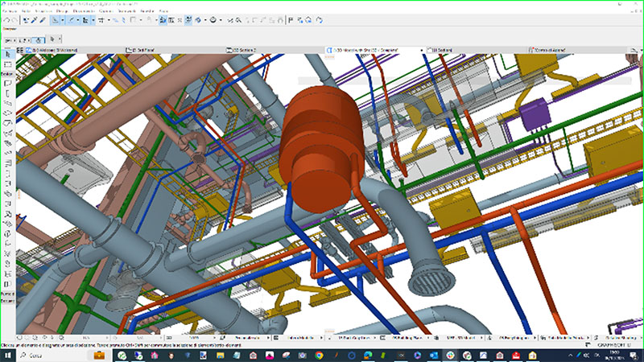Click the Undo arrow in the toolbar
Screen dimensions: 644x362
coord(6,20)
